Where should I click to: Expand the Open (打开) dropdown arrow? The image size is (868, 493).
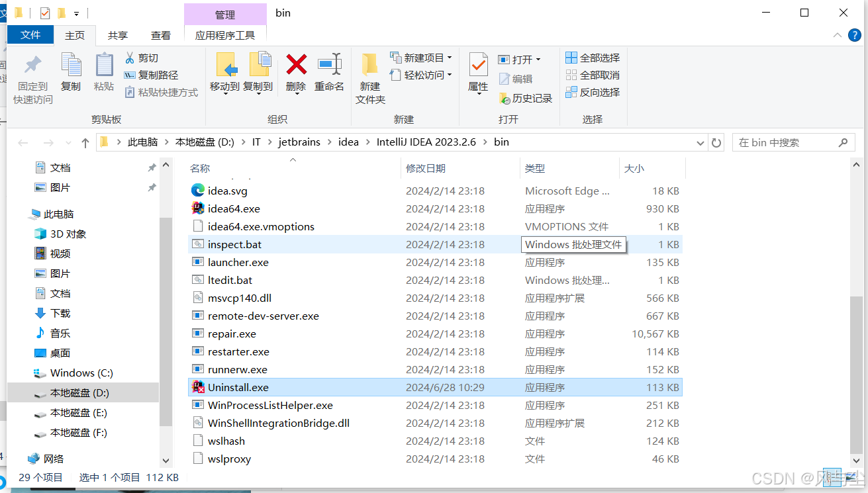pyautogui.click(x=538, y=60)
